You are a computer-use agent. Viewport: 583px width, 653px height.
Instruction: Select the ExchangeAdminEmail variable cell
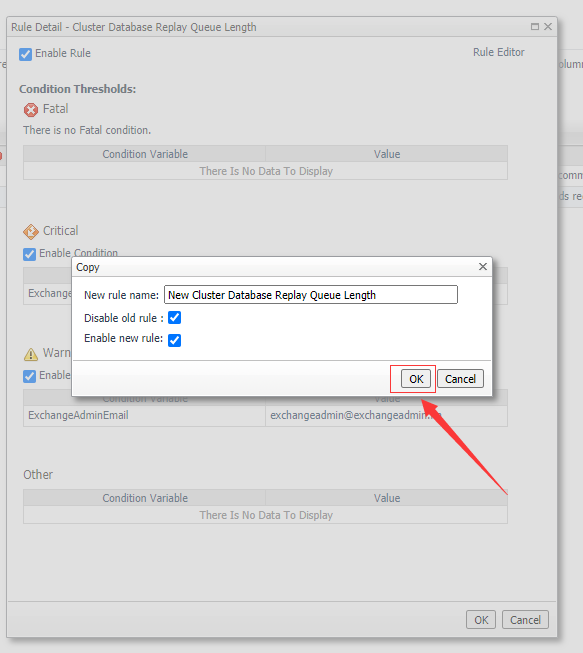click(x=144, y=416)
